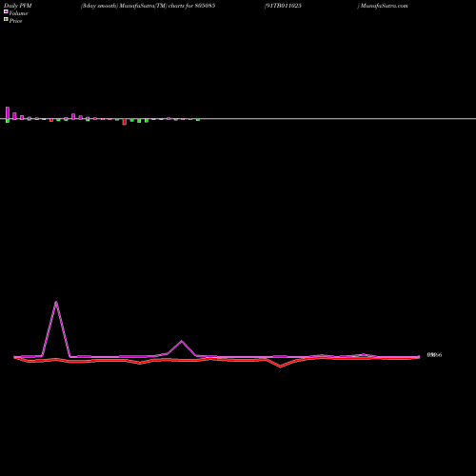Click the tall magenta volume line peak

(56, 302)
